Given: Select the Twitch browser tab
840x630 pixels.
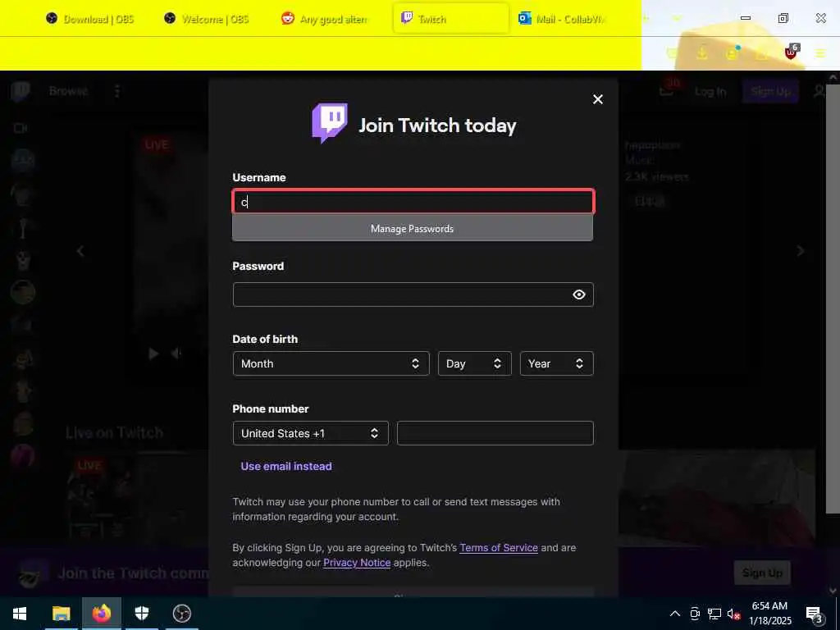Looking at the screenshot, I should click(450, 19).
